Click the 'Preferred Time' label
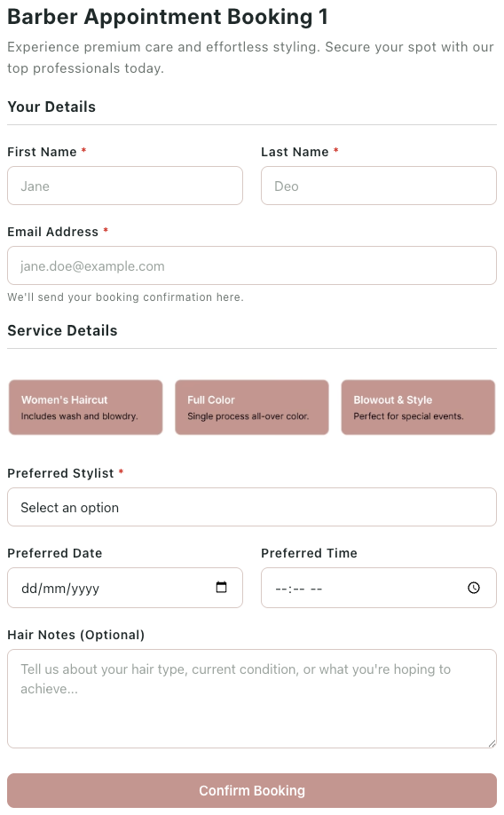The width and height of the screenshot is (504, 815). pos(309,553)
